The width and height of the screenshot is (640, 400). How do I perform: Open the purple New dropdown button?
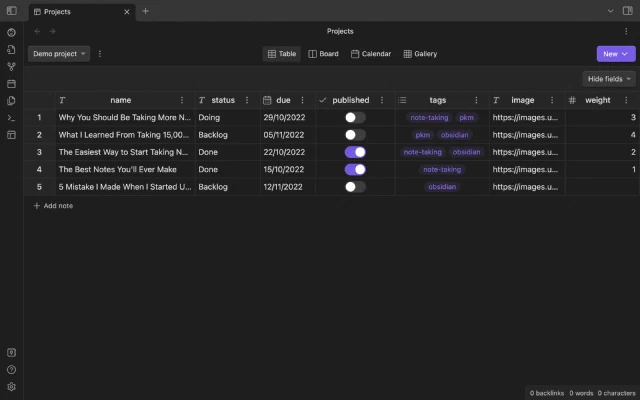(x=616, y=54)
